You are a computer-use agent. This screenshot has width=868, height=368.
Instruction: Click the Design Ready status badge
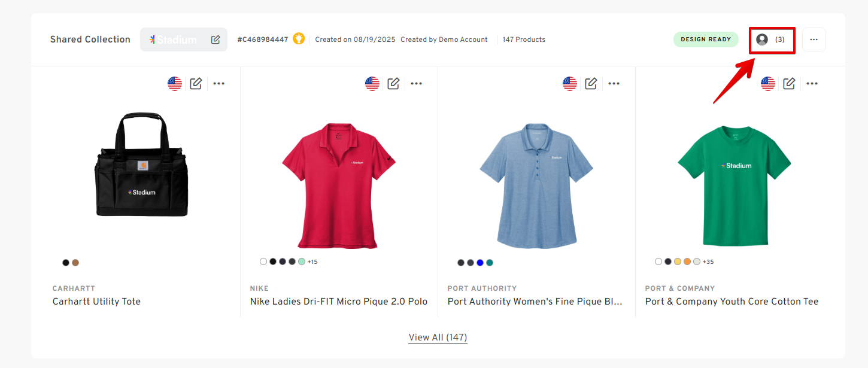pos(706,39)
